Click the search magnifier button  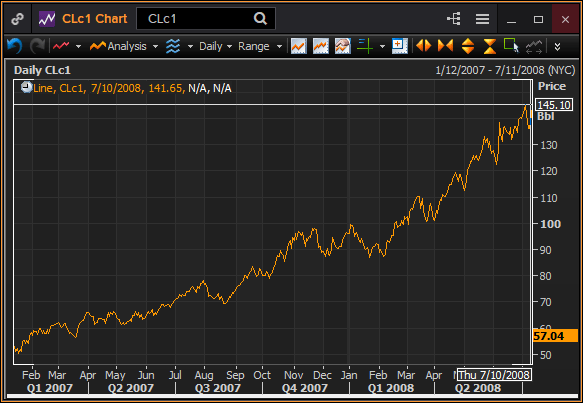260,18
